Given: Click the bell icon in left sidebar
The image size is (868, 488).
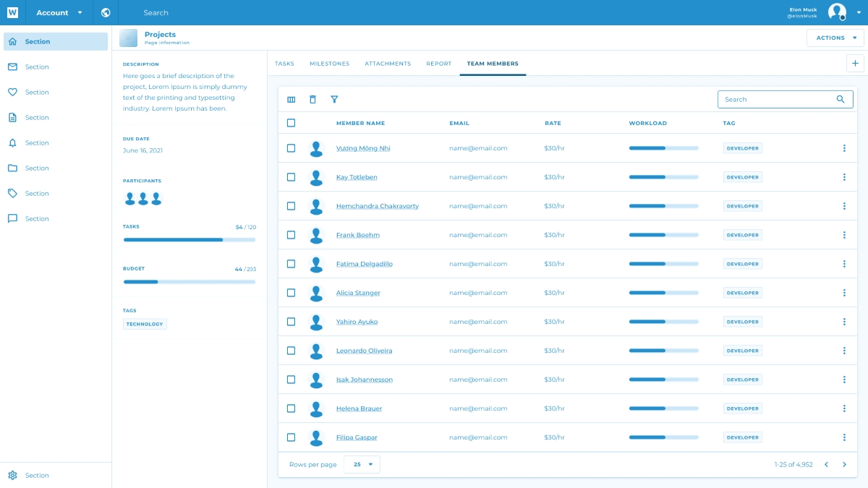Looking at the screenshot, I should [12, 143].
